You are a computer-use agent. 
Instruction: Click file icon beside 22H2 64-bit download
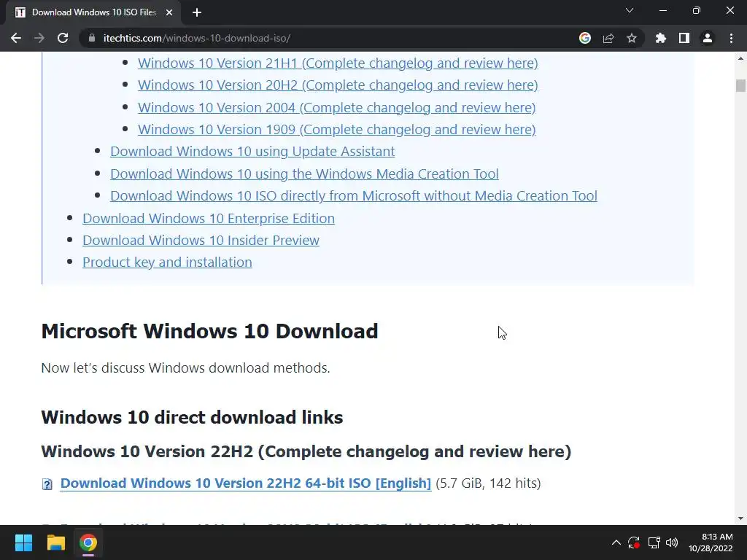coord(47,484)
